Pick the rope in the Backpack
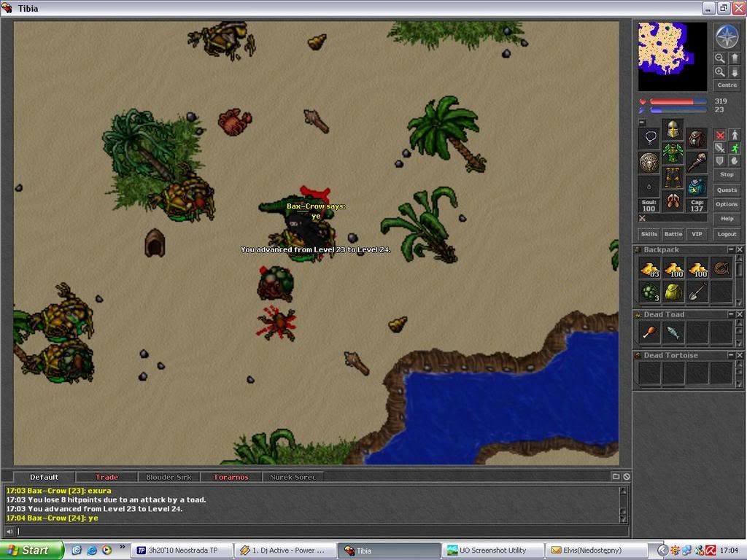The image size is (747, 560). [721, 269]
